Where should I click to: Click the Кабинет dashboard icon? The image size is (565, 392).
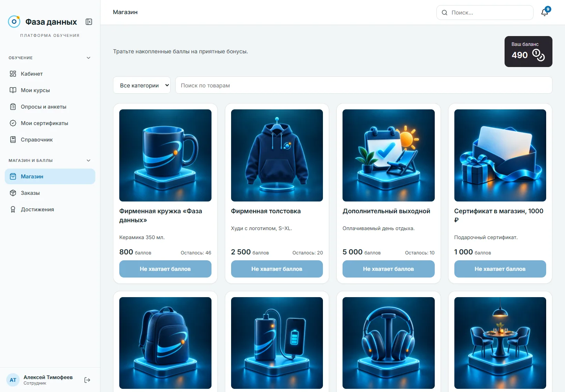pos(13,74)
